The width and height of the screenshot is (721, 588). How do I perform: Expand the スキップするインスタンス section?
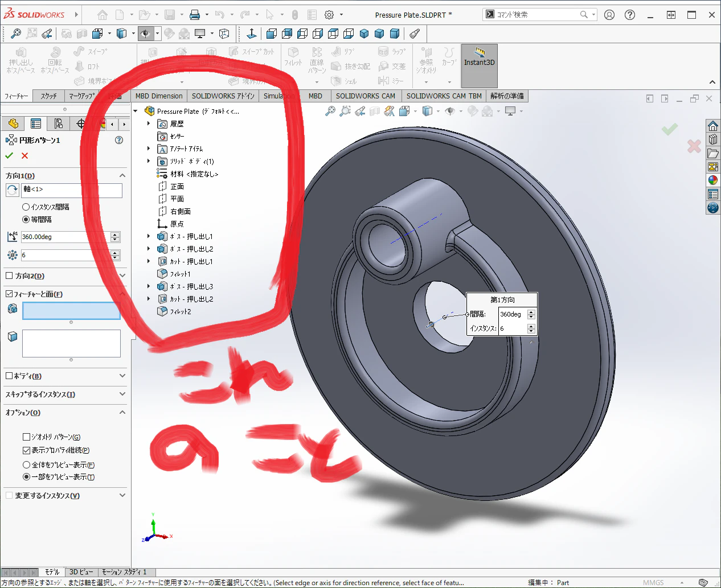[x=122, y=394]
